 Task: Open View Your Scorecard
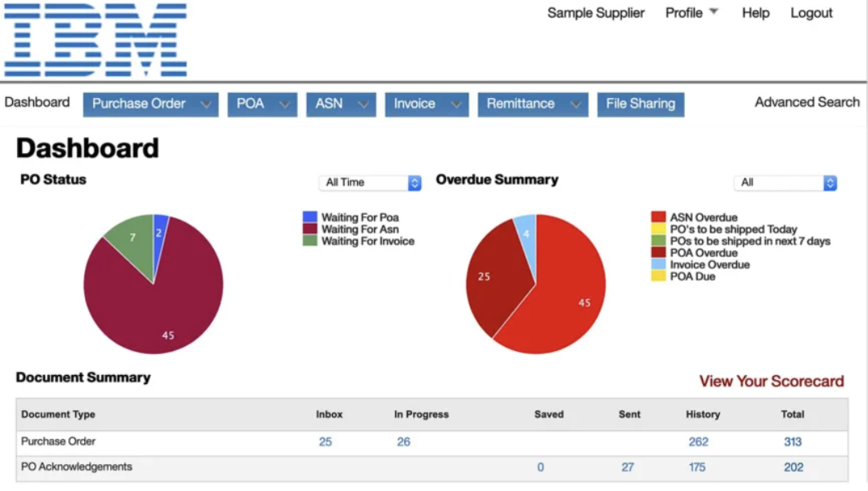click(770, 381)
